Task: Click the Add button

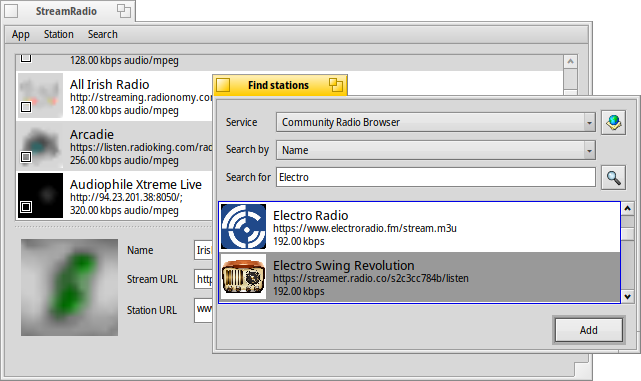Action: click(x=589, y=330)
